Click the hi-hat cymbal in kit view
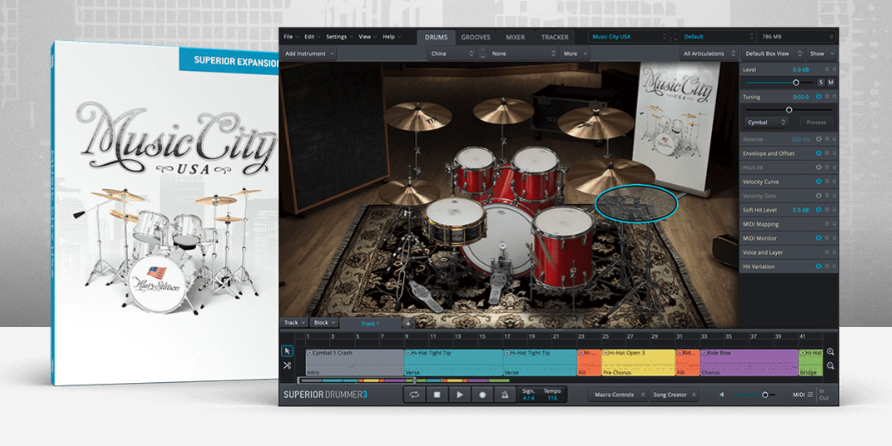This screenshot has width=892, height=446. (410, 192)
